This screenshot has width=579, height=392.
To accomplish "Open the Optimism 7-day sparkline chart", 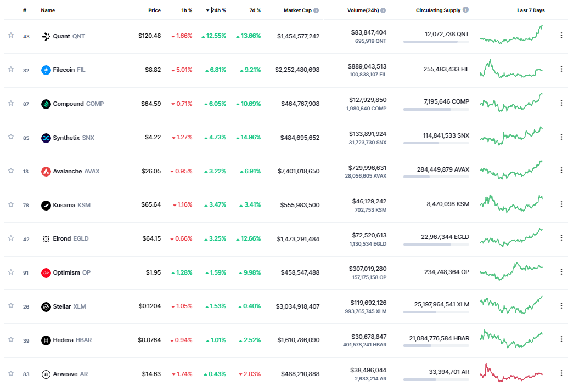I will [511, 271].
